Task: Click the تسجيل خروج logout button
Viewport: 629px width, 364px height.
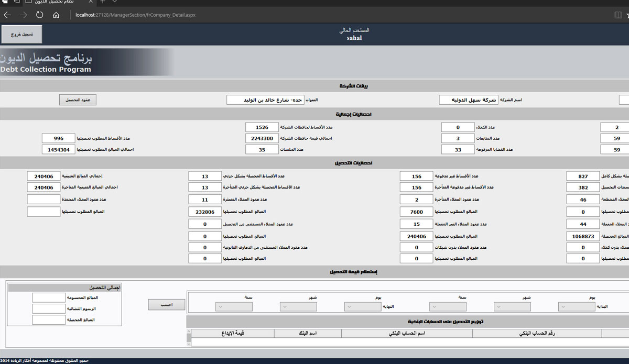Action: pyautogui.click(x=21, y=35)
